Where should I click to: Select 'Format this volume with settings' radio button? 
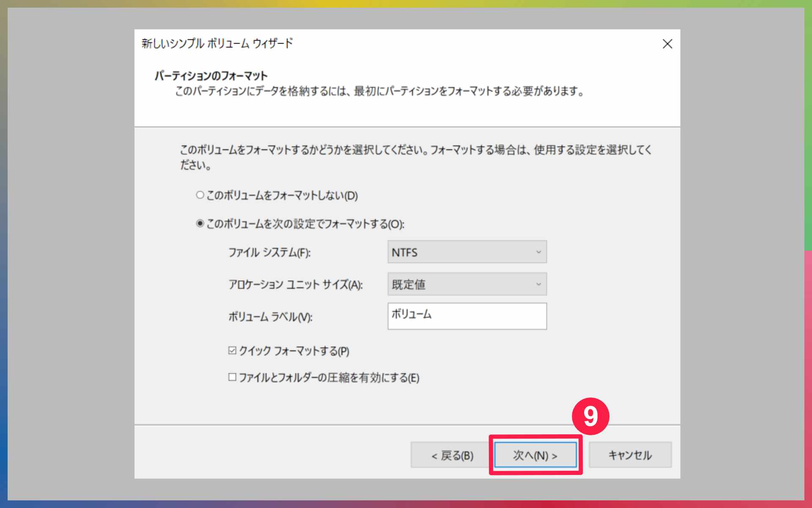[x=200, y=224]
